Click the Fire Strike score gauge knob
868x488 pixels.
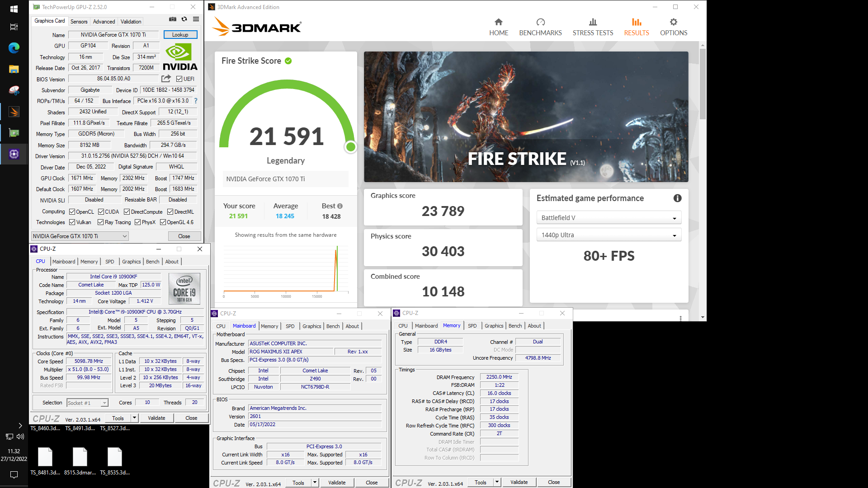(351, 147)
